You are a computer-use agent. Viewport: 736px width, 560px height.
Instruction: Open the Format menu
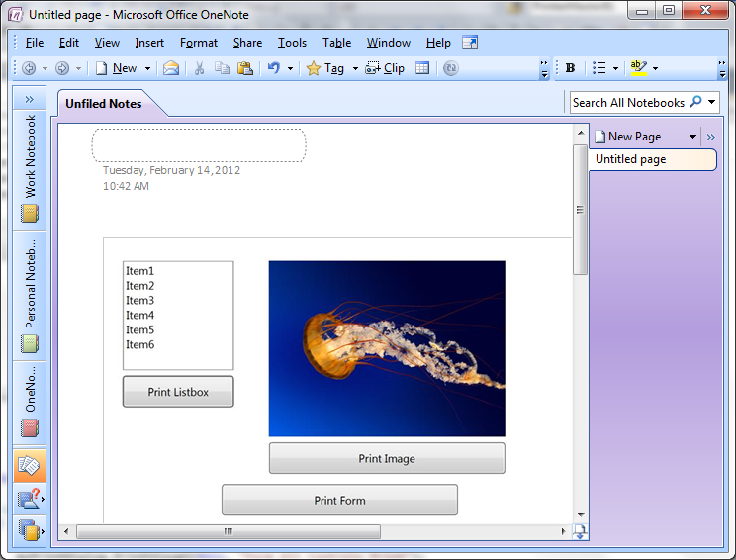pyautogui.click(x=199, y=43)
